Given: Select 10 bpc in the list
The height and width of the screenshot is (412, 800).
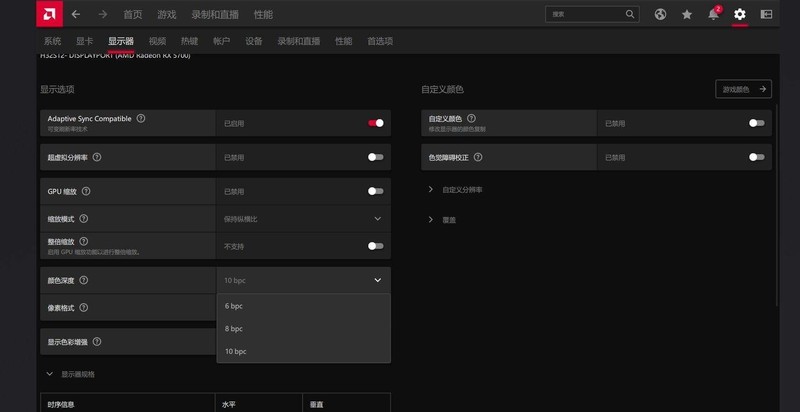Looking at the screenshot, I should click(x=304, y=351).
